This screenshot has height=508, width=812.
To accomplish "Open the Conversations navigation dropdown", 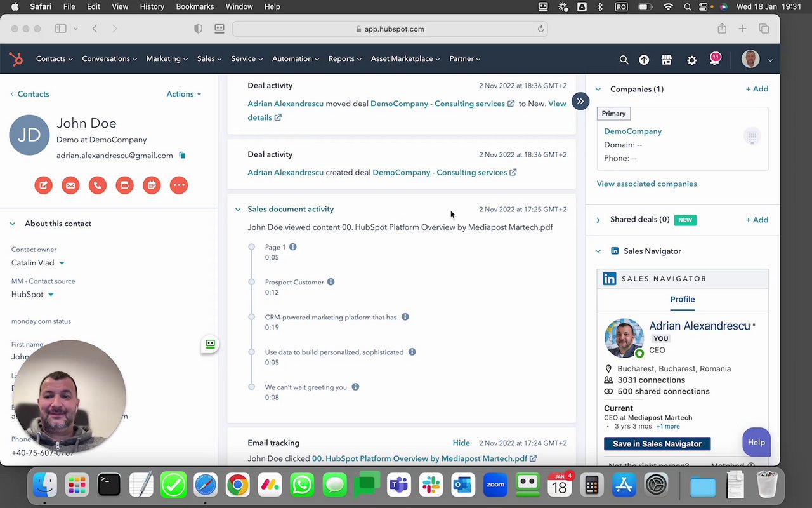I will [x=110, y=59].
